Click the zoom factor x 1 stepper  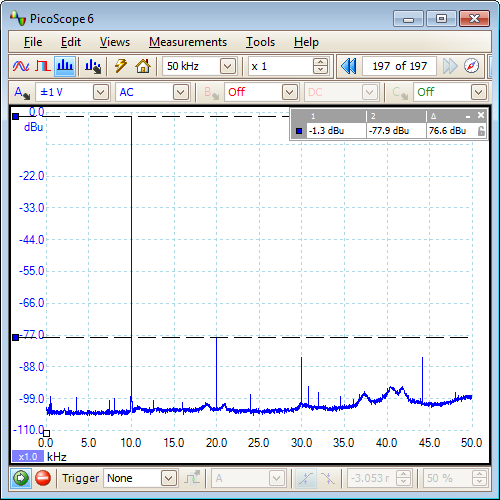(320, 66)
